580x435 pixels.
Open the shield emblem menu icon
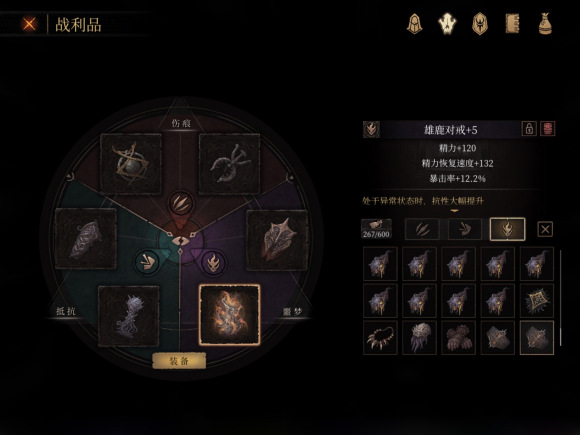point(480,24)
